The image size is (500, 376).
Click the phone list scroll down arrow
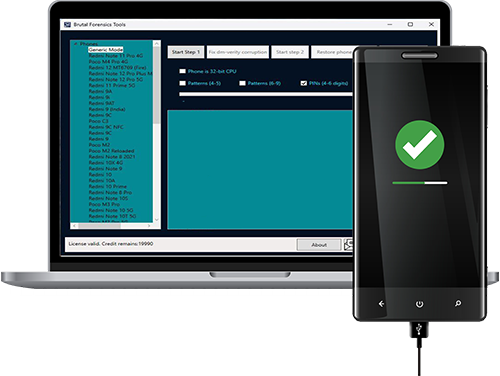[x=157, y=220]
